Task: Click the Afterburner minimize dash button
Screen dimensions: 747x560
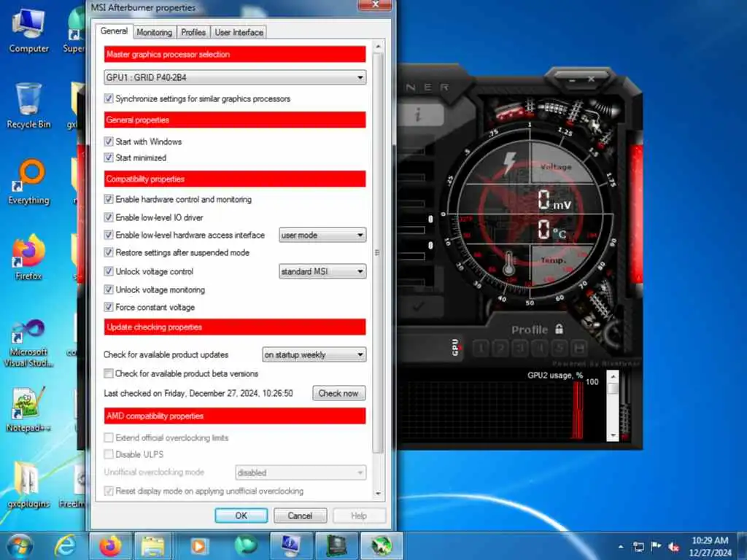Action: 572,80
